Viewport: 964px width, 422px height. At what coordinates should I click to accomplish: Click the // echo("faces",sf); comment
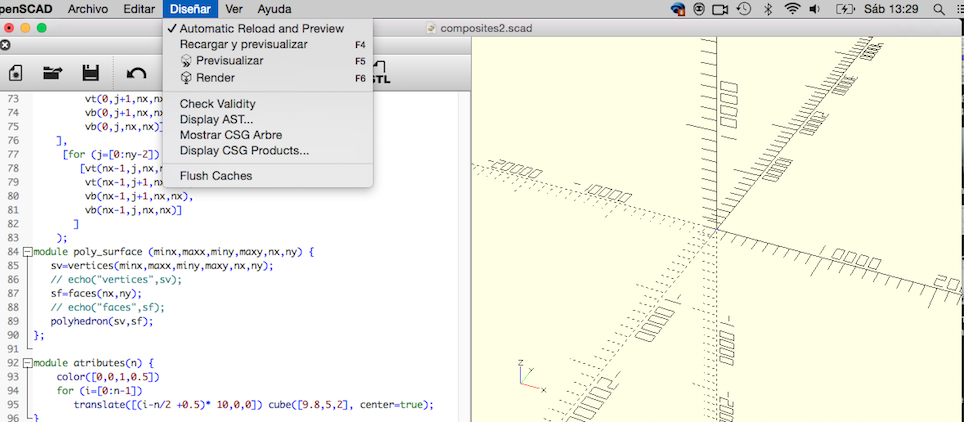pyautogui.click(x=108, y=308)
